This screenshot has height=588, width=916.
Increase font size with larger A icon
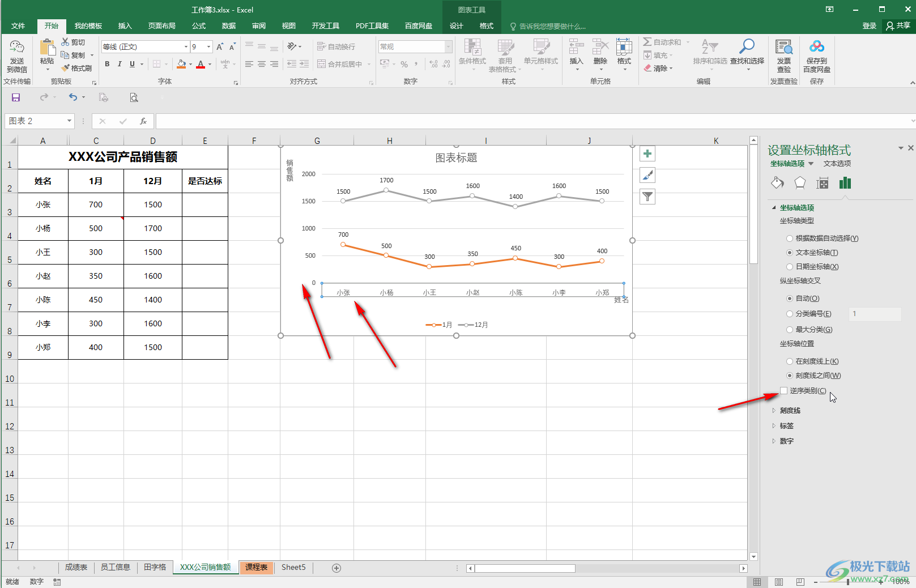click(x=220, y=46)
